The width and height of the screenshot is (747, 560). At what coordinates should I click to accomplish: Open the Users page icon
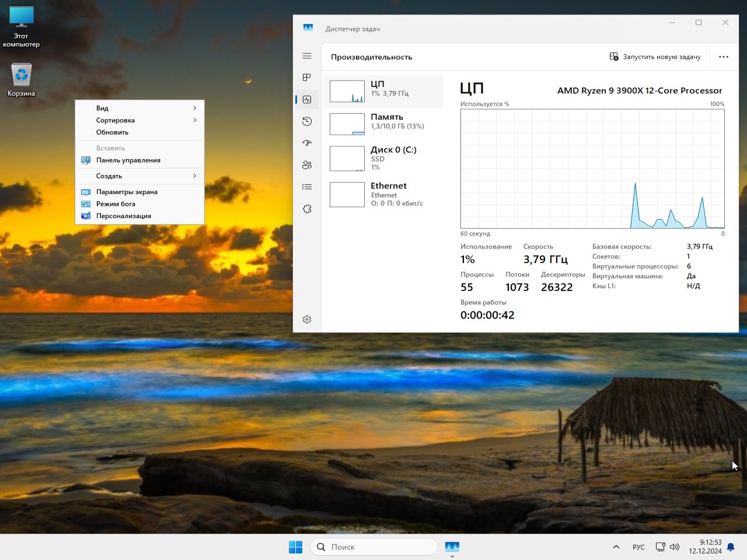click(x=307, y=164)
